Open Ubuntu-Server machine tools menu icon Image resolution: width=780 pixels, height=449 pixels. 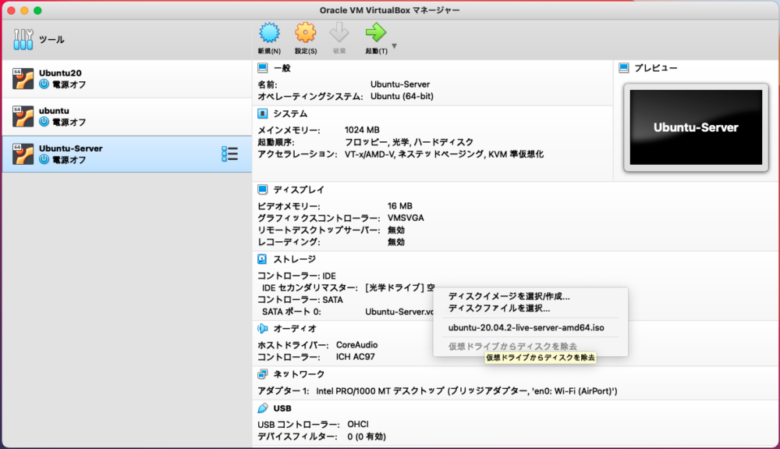coord(230,154)
